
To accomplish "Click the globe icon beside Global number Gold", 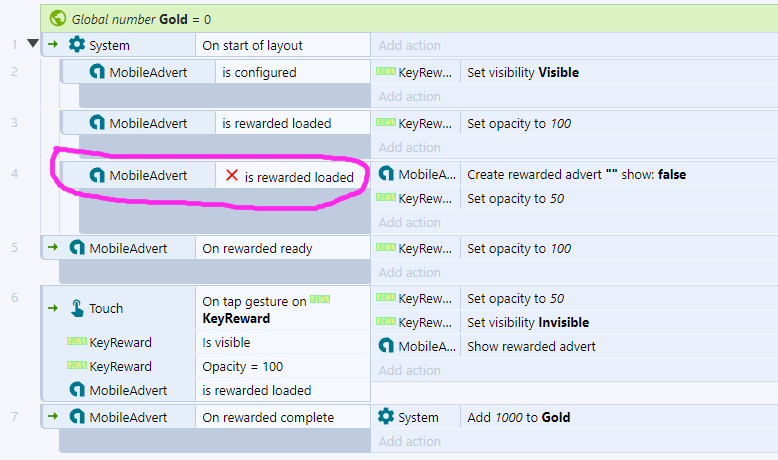I will click(x=58, y=18).
